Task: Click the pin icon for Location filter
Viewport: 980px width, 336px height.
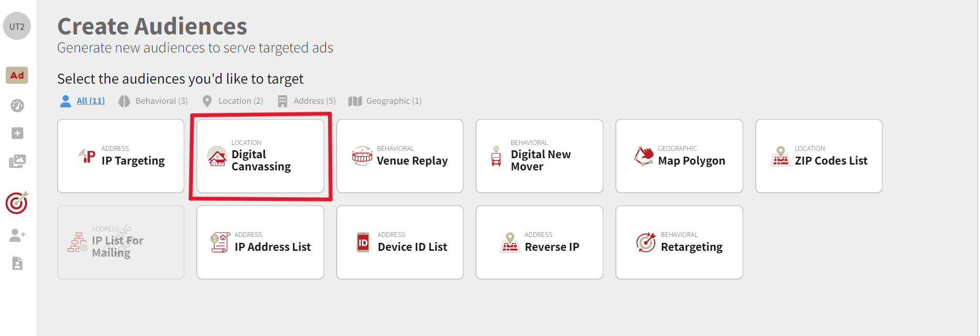Action: (x=207, y=101)
